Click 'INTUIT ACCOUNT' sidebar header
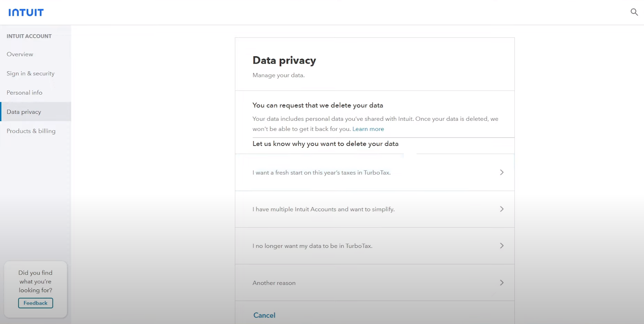Viewport: 644px width, 324px height. (29, 36)
